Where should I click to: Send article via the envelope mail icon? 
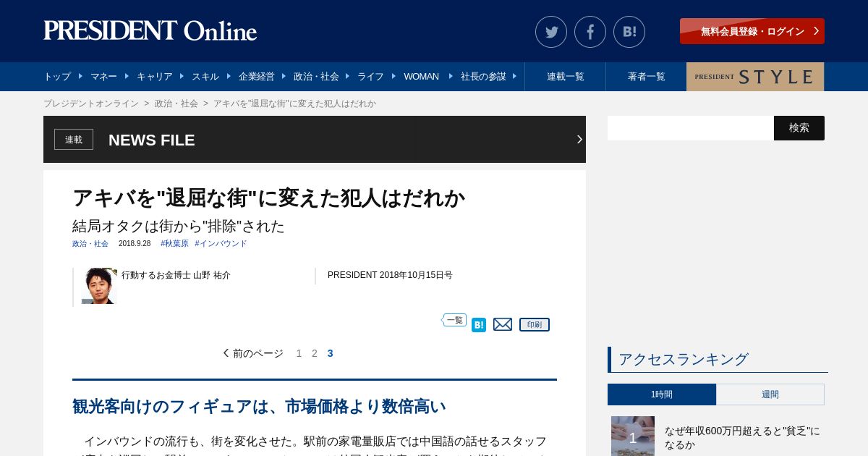pos(503,324)
